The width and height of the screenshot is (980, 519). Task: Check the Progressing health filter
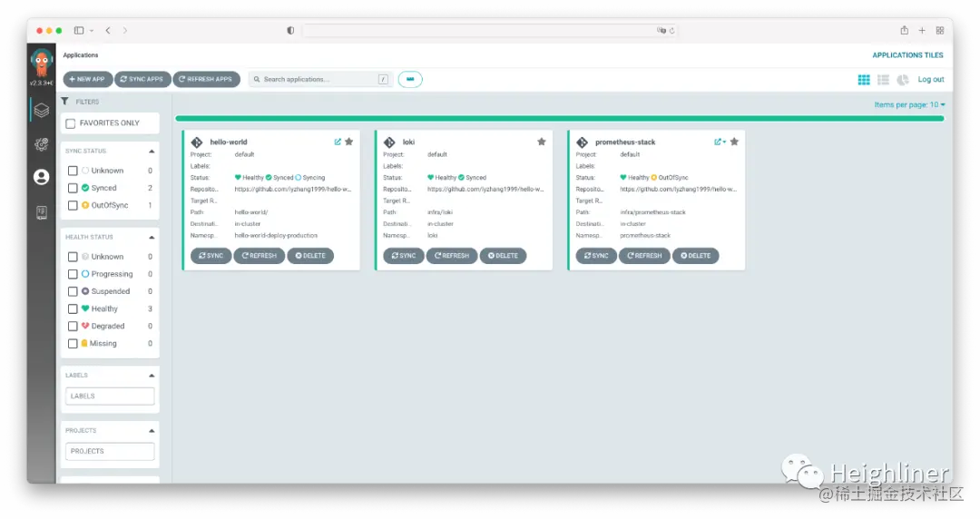pyautogui.click(x=73, y=275)
